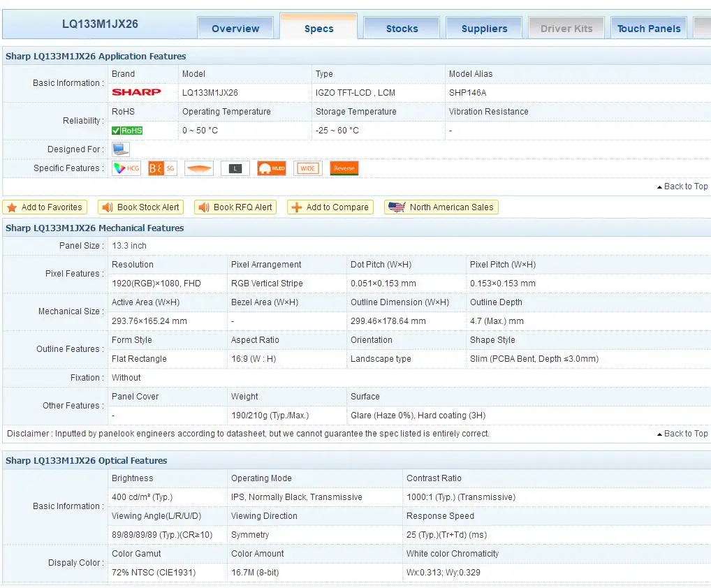Image resolution: width=711 pixels, height=588 pixels.
Task: Click the Reverse feature icon
Action: tap(344, 168)
